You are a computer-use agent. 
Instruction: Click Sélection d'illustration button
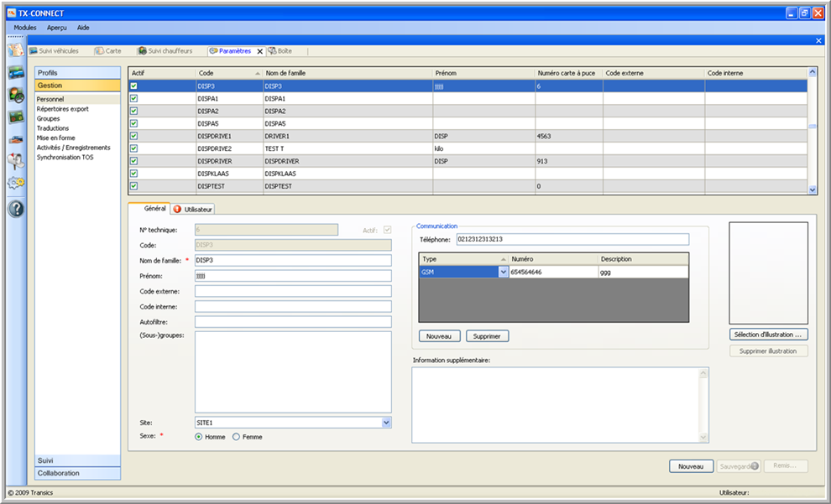768,335
